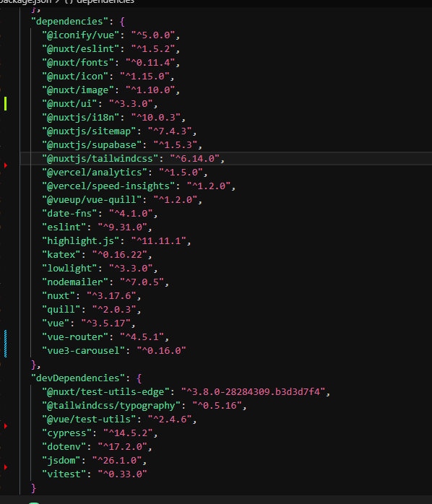Click the "^0.11.4" version string
This screenshot has width=432, height=504.
[150, 63]
